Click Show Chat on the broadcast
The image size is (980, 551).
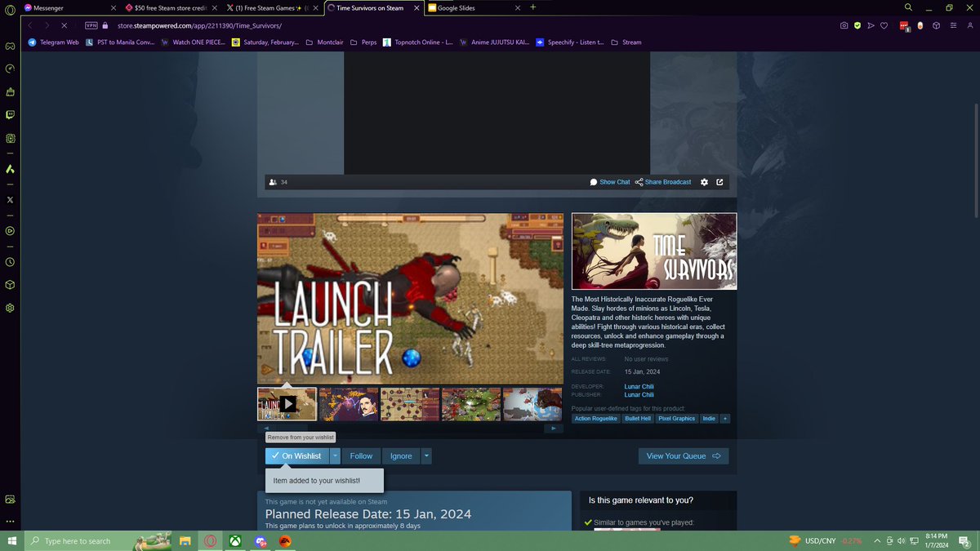tap(610, 182)
